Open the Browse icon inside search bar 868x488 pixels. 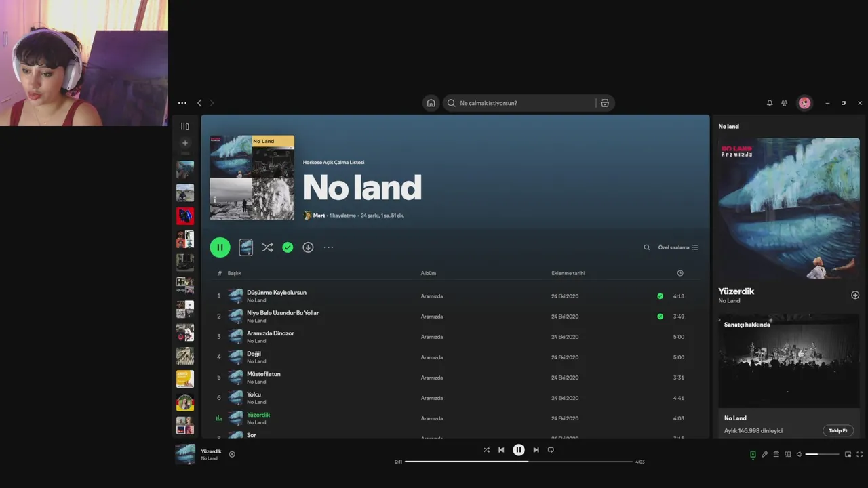(x=605, y=103)
